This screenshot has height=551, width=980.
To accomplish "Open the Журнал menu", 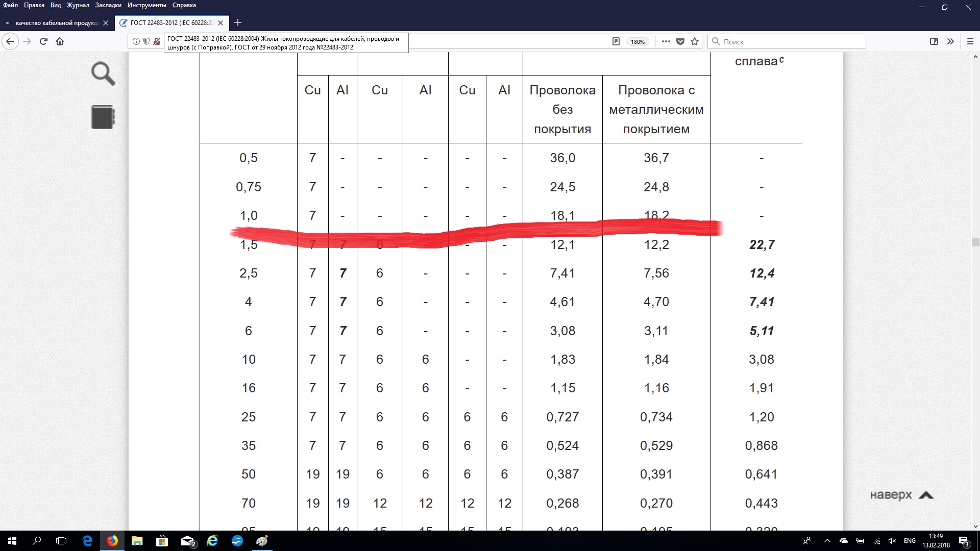I will (x=78, y=5).
